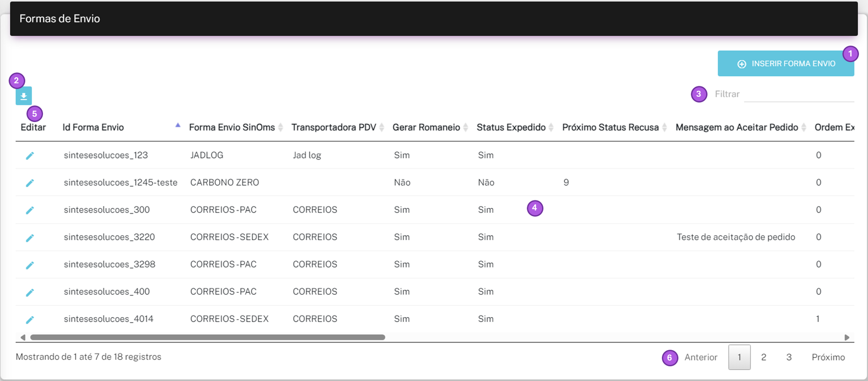Open pagination page 2
Image resolution: width=868 pixels, height=381 pixels.
click(x=764, y=357)
